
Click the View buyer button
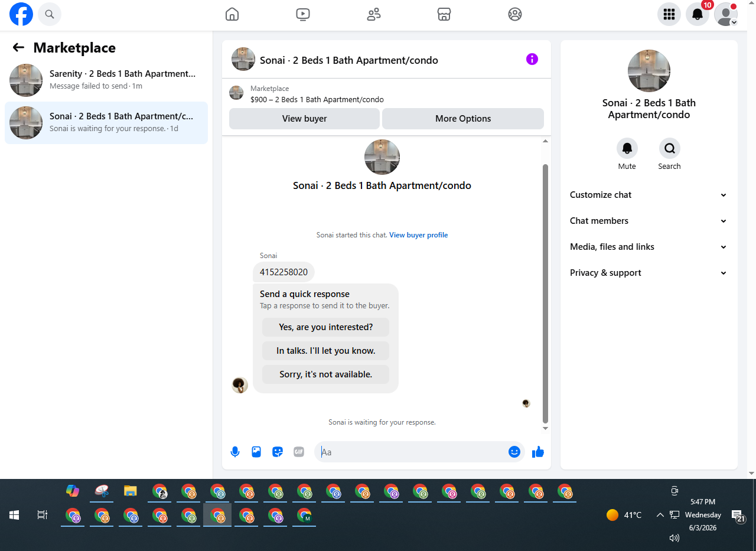[x=304, y=119]
